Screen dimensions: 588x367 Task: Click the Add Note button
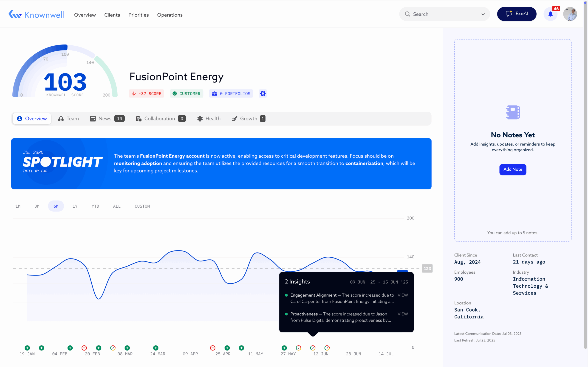(x=513, y=170)
